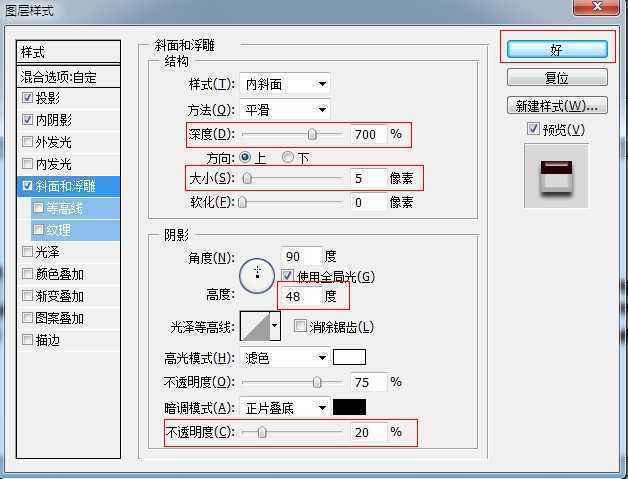628x479 pixels.
Task: Enable 消除锯齿(L) anti-alias checkbox
Action: click(300, 326)
